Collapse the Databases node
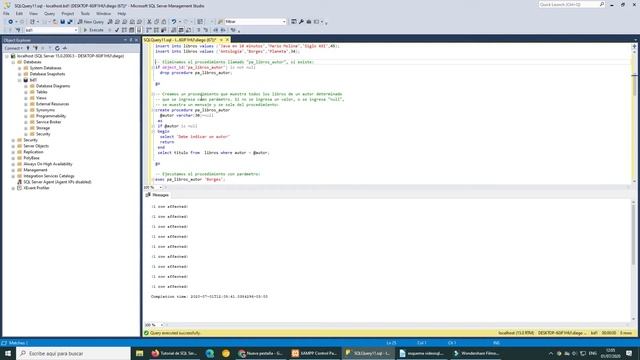Screen dimensions: 640x360 pyautogui.click(x=13, y=62)
